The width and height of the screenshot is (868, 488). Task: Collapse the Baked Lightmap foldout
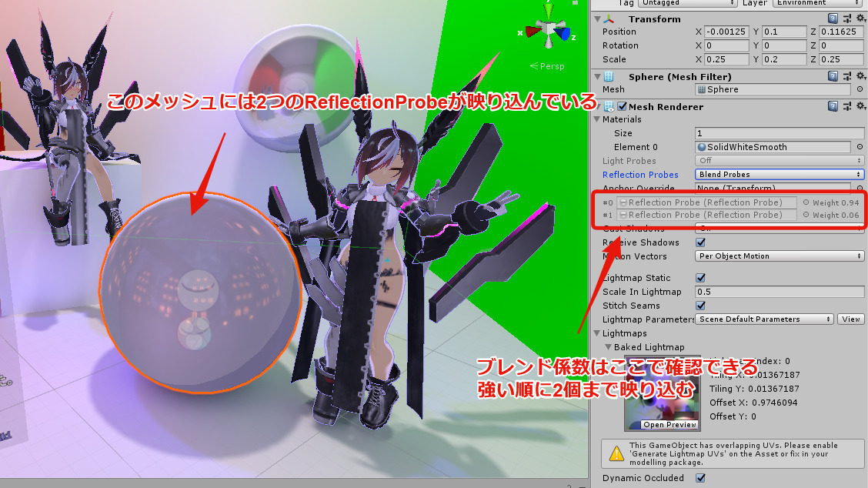609,347
